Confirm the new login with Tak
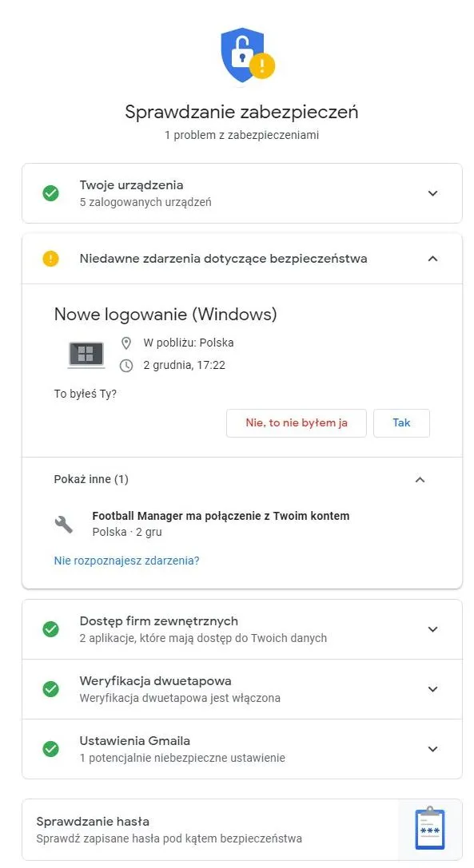The width and height of the screenshot is (474, 868). point(401,423)
